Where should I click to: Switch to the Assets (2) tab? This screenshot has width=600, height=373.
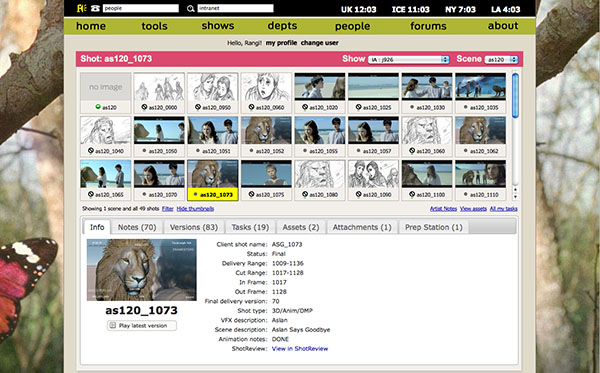(x=301, y=227)
